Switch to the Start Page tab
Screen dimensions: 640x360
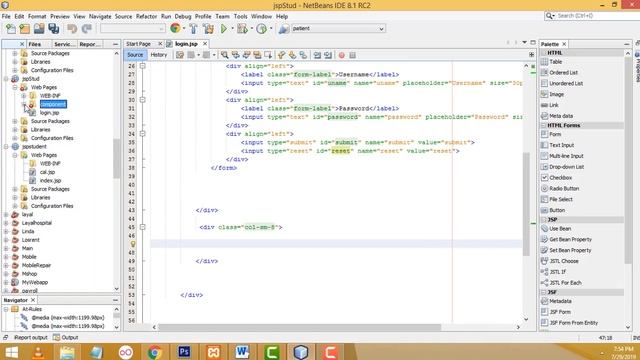pos(138,44)
